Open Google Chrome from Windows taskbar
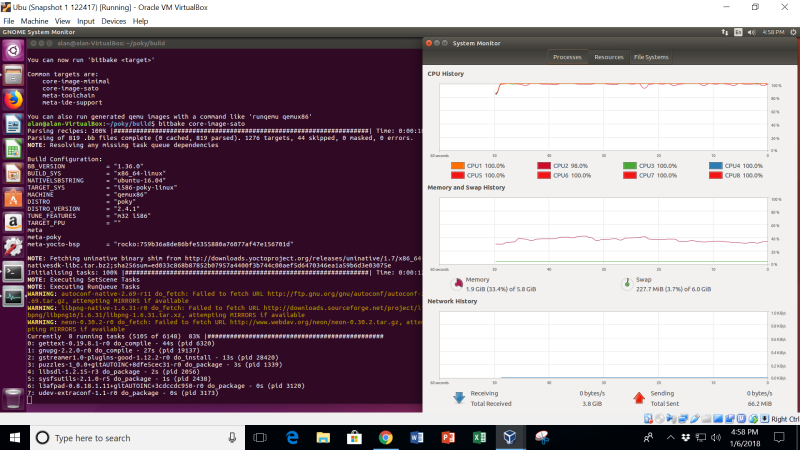This screenshot has width=800, height=450. coord(386,438)
